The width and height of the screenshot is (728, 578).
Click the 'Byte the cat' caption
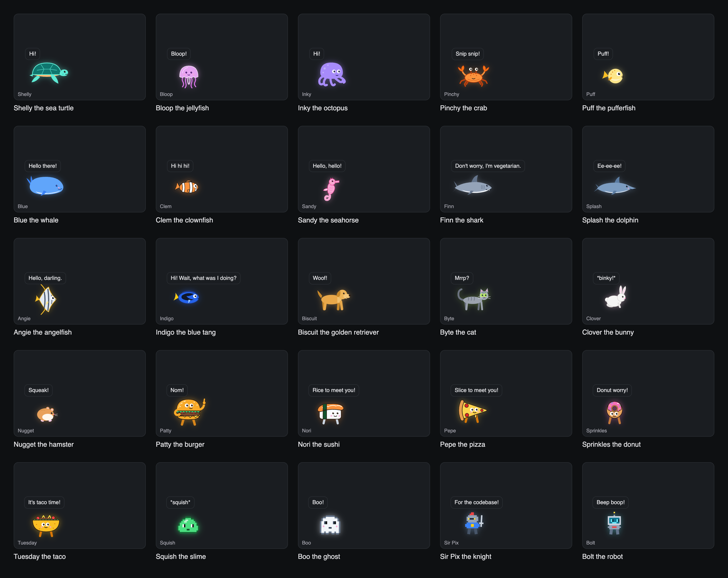coord(458,332)
